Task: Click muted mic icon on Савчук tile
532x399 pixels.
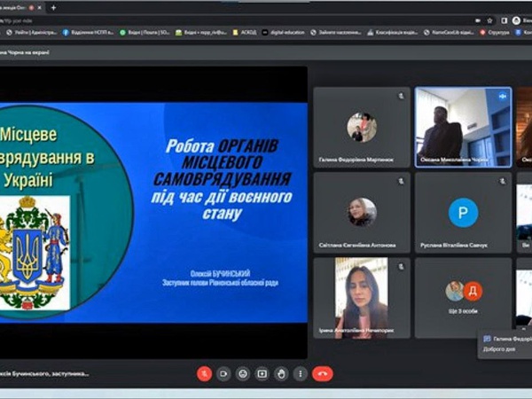Action: point(503,182)
